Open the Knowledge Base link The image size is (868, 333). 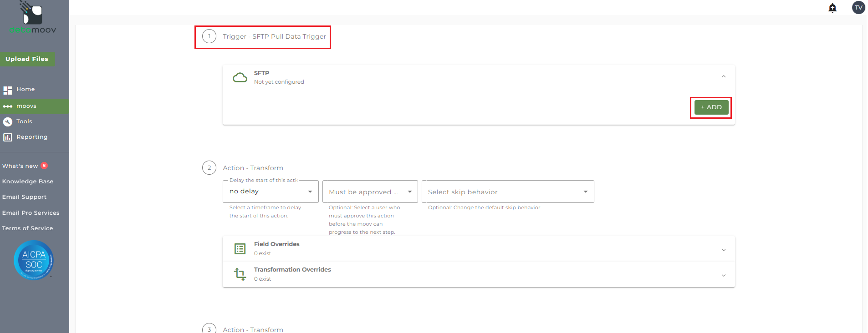[x=28, y=182]
